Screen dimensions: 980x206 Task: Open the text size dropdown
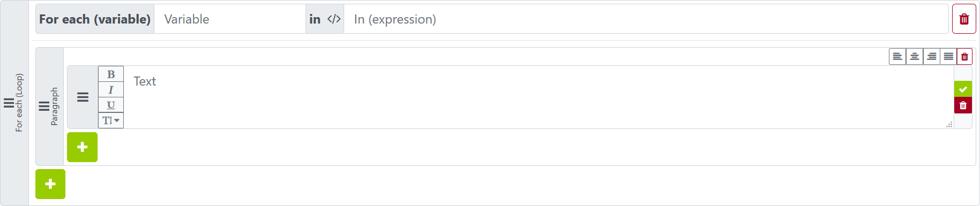tap(111, 120)
